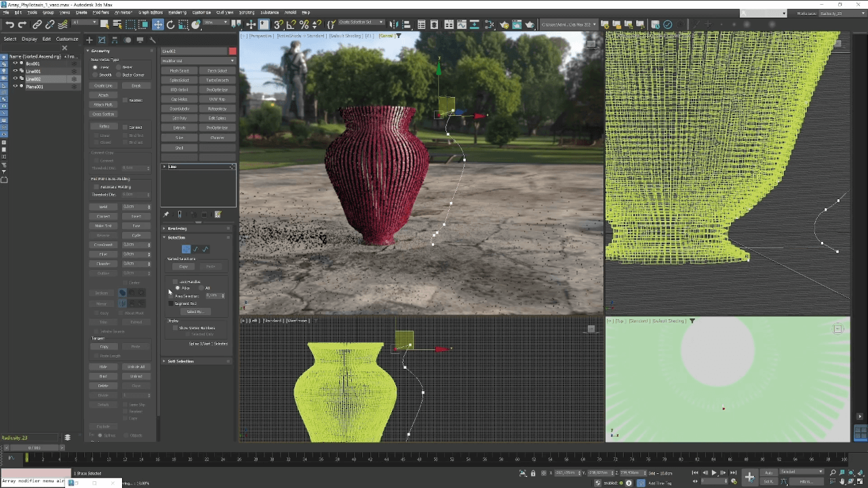This screenshot has width=868, height=488.
Task: Click the Play Animation button
Action: point(713,472)
